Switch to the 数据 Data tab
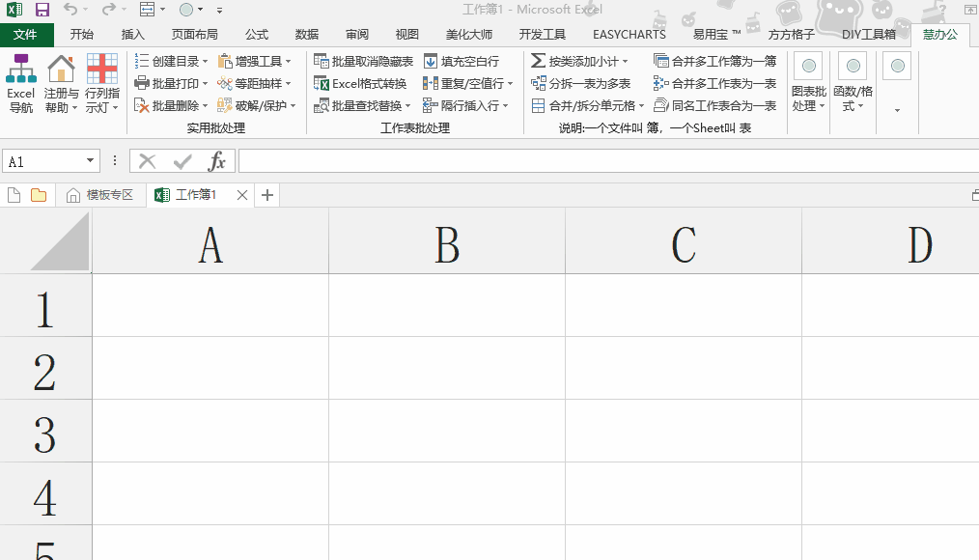The image size is (979, 560). click(x=307, y=35)
